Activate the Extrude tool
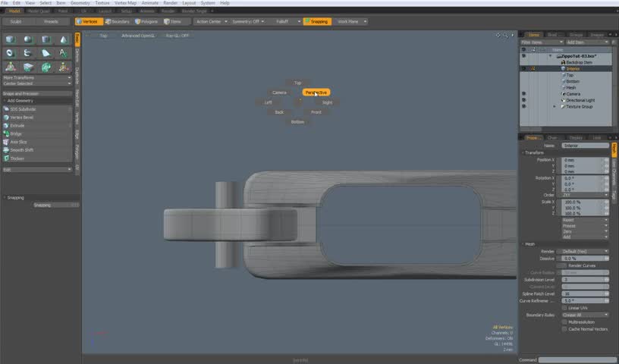The height and width of the screenshot is (364, 619). pyautogui.click(x=37, y=126)
